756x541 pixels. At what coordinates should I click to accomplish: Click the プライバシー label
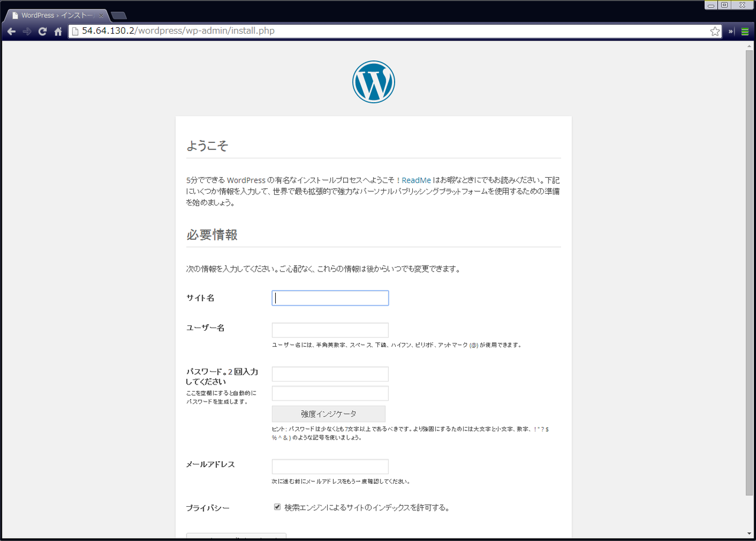(208, 508)
